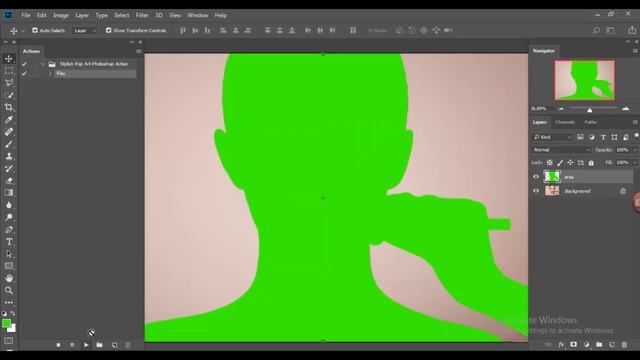
Task: Select the Eraser tool
Action: (x=9, y=181)
